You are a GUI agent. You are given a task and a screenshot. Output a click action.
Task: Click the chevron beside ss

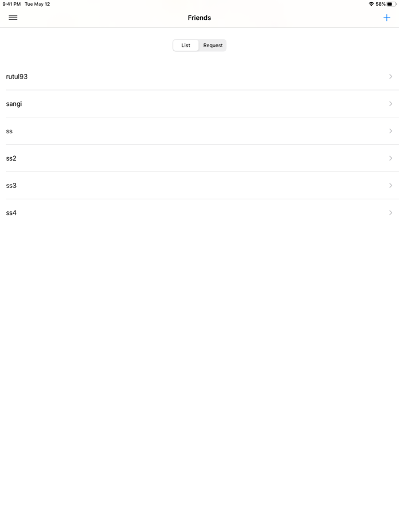(x=390, y=131)
